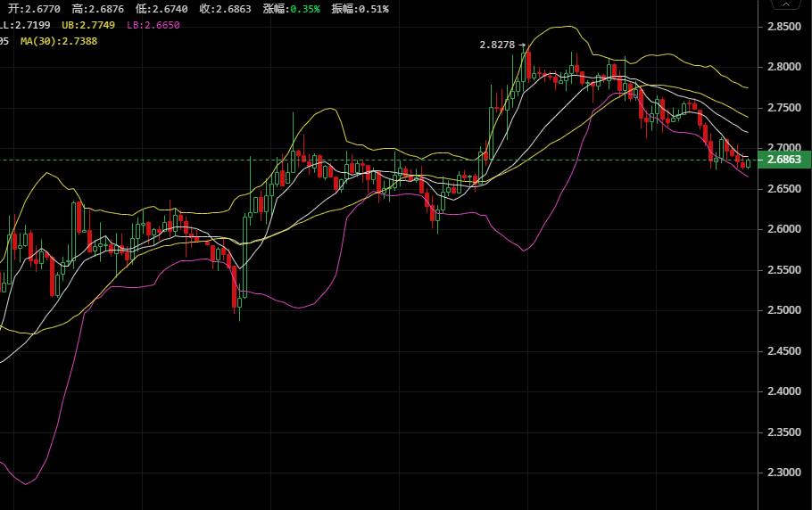This screenshot has height=510, width=812.
Task: Click the 2.3000 price axis label
Action: [x=784, y=473]
